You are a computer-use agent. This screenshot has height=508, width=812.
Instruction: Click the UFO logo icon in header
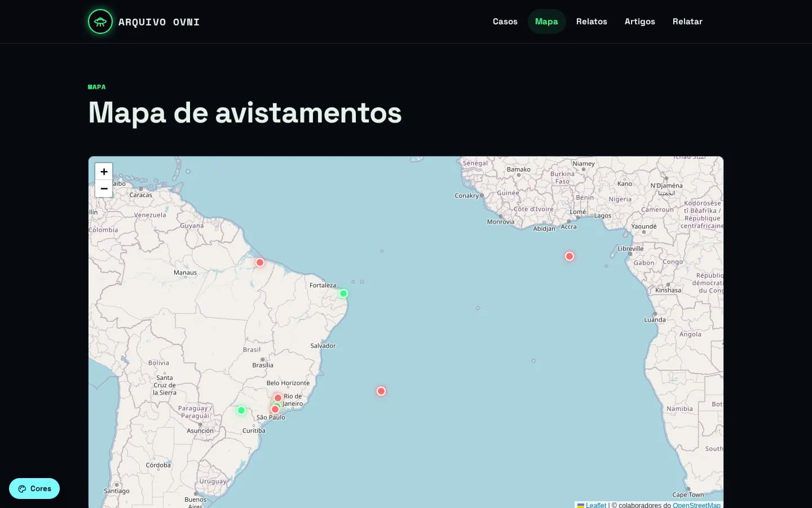pyautogui.click(x=100, y=21)
